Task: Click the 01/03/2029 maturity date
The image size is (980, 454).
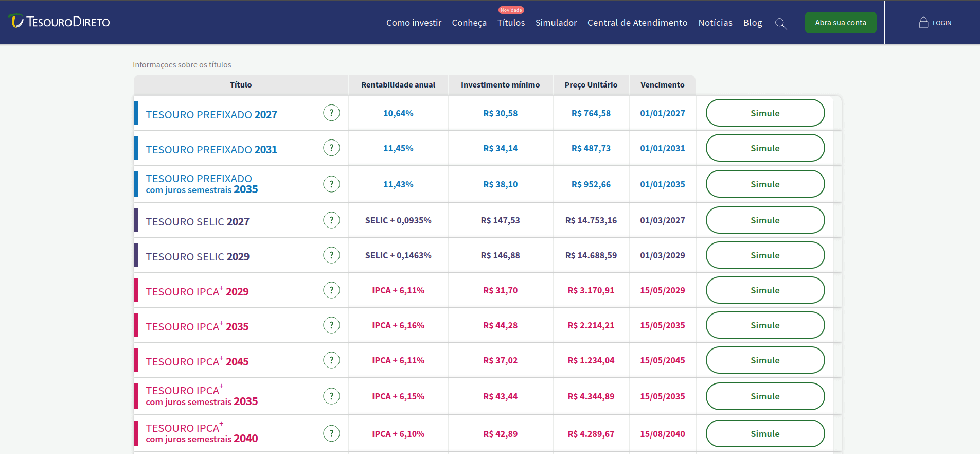Action: (x=663, y=255)
